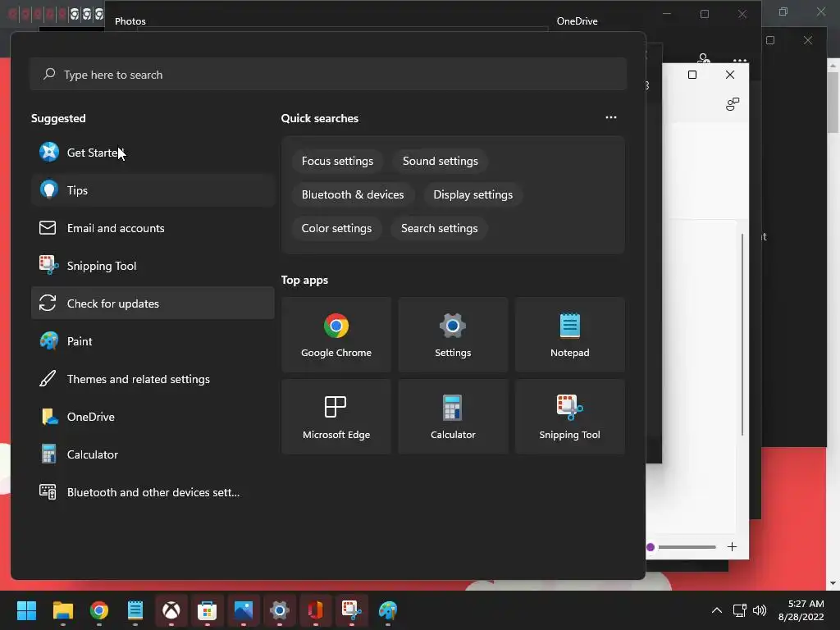This screenshot has width=840, height=630.
Task: Open Notepad tile in Top apps
Action: tap(569, 335)
